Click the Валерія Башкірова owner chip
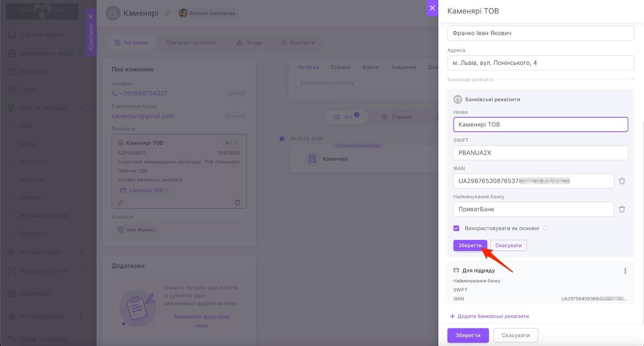The height and width of the screenshot is (346, 644). pos(208,13)
